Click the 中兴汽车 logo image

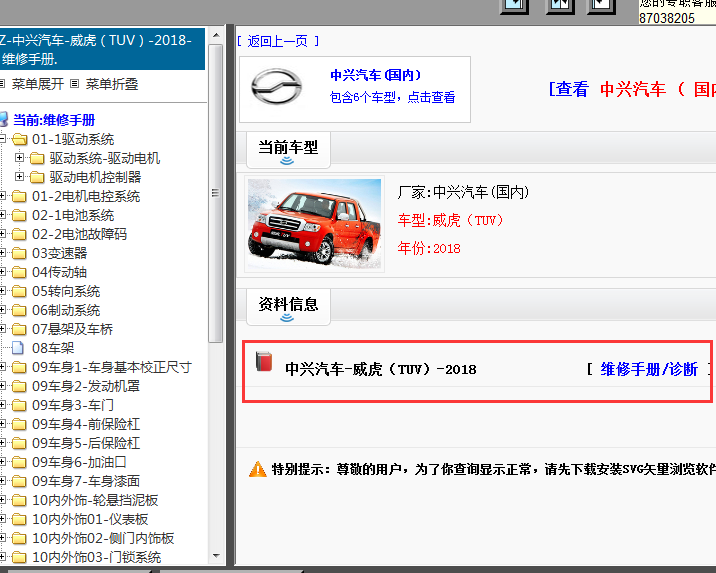277,87
